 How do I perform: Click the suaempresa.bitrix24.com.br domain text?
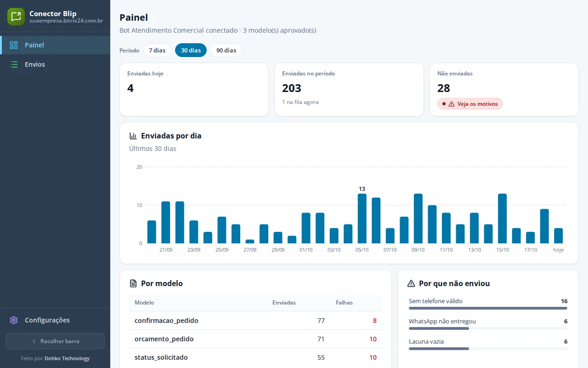coord(66,21)
